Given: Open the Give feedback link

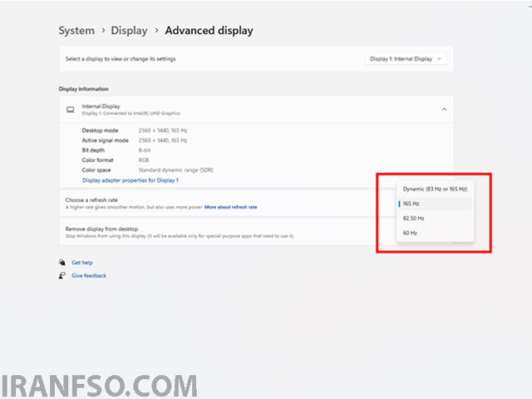Looking at the screenshot, I should point(89,275).
